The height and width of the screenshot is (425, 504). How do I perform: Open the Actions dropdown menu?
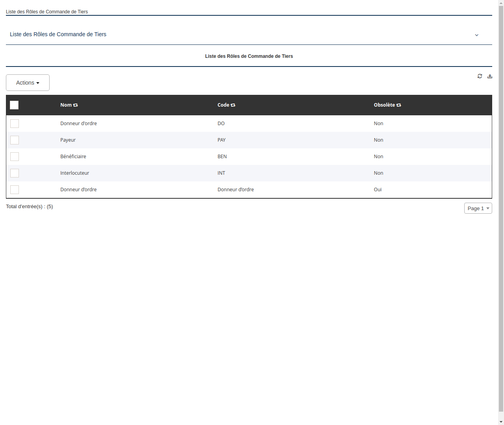pyautogui.click(x=28, y=83)
